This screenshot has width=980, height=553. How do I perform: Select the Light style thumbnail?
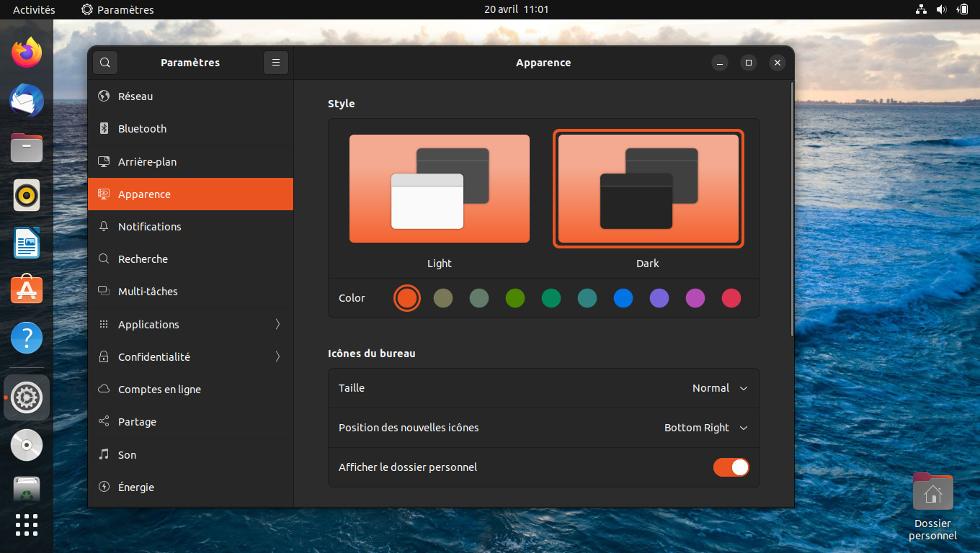(440, 189)
